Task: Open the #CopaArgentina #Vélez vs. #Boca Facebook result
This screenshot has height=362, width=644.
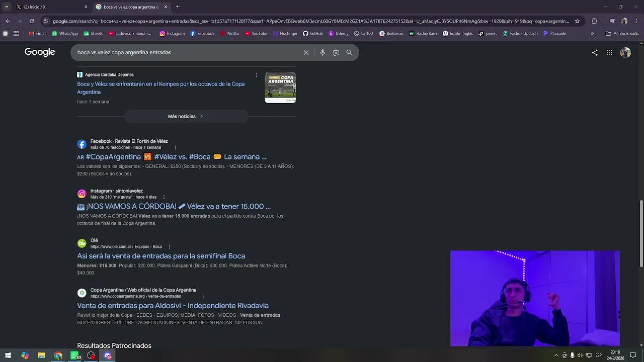Action: [x=172, y=157]
